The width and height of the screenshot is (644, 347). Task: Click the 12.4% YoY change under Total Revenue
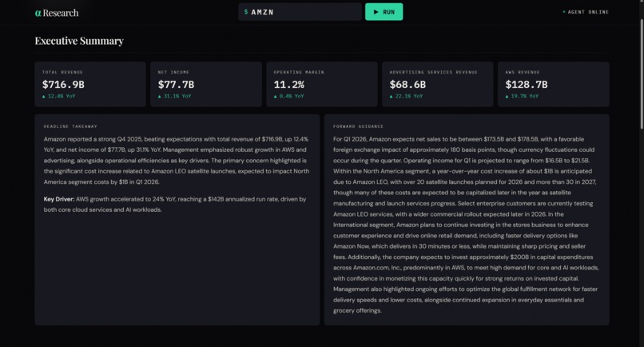click(x=59, y=96)
